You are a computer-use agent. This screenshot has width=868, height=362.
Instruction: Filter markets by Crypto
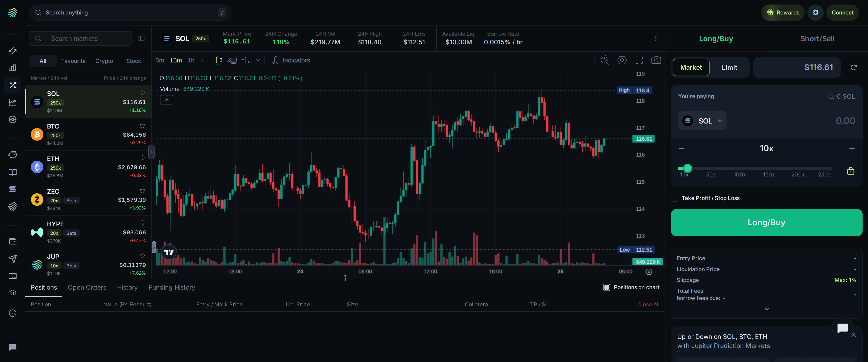pos(104,61)
